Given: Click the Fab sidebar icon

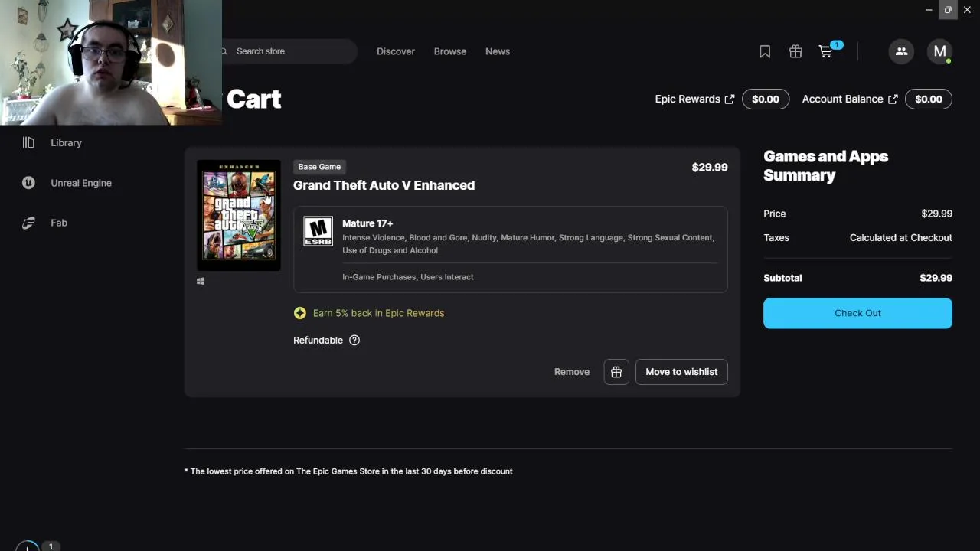Looking at the screenshot, I should point(28,223).
